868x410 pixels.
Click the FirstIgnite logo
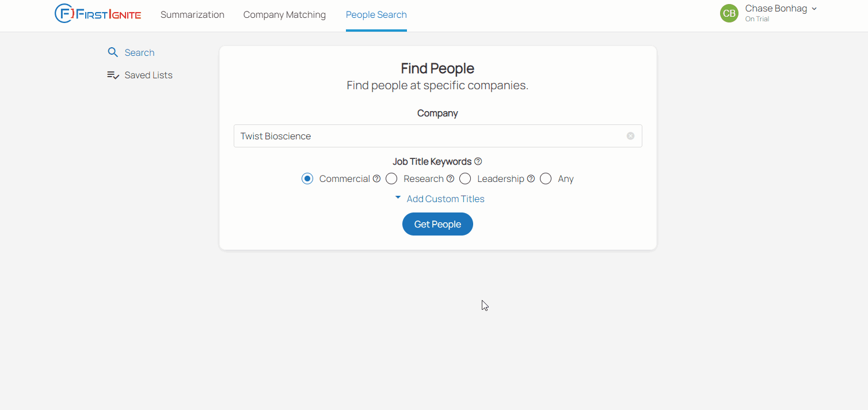click(x=98, y=14)
